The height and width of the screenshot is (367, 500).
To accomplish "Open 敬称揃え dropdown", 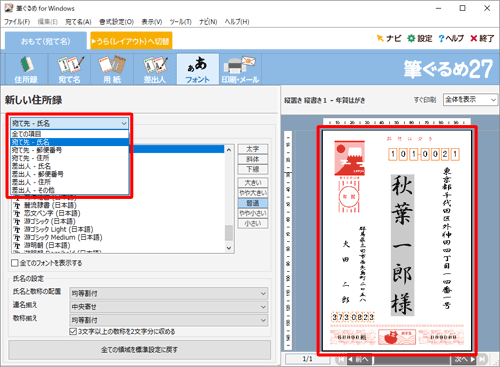I will [x=168, y=320].
